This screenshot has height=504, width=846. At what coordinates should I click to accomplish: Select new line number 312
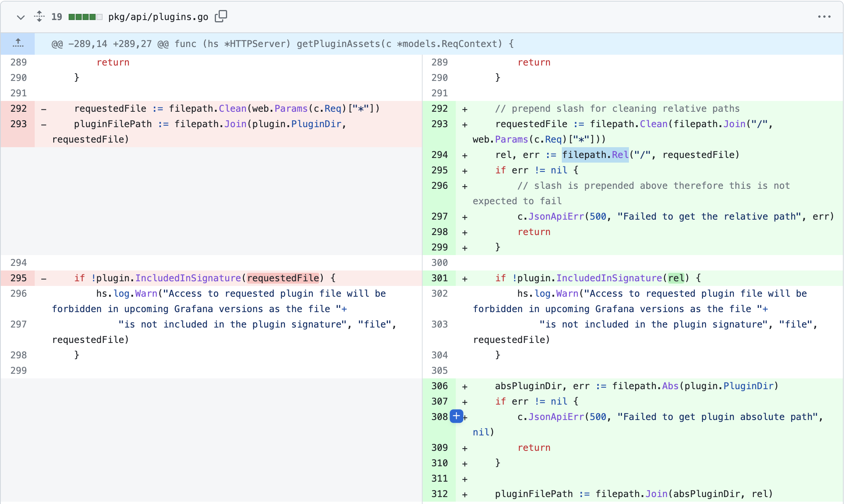(x=440, y=494)
